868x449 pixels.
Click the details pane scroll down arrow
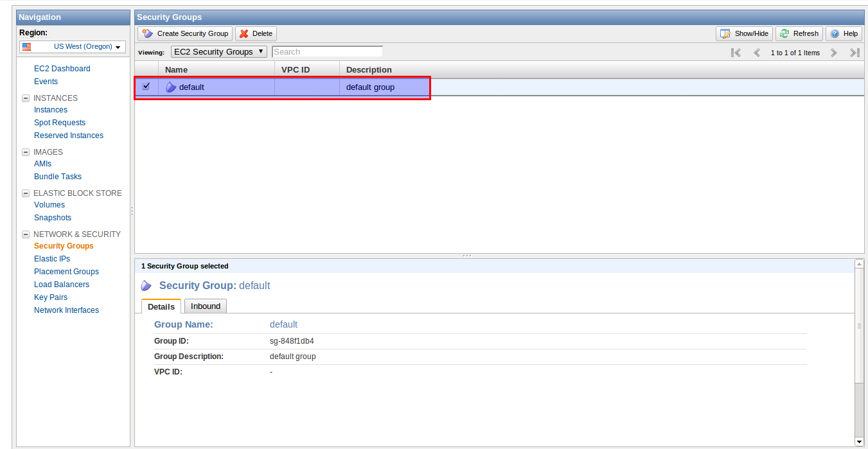tap(859, 441)
